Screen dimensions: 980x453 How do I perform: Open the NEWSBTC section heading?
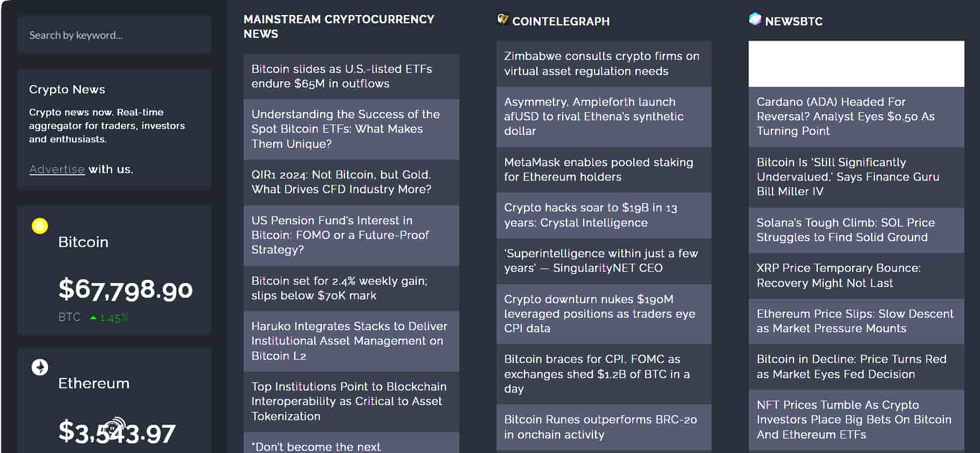click(793, 22)
